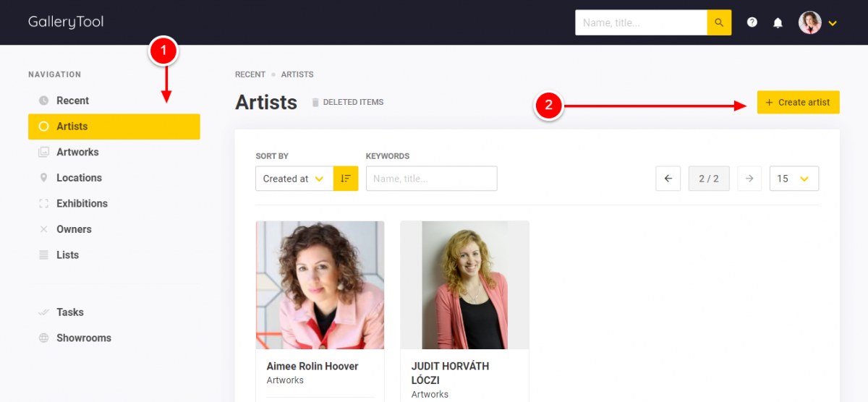Open the 15 items-per-page dropdown
The image size is (868, 402).
click(794, 179)
